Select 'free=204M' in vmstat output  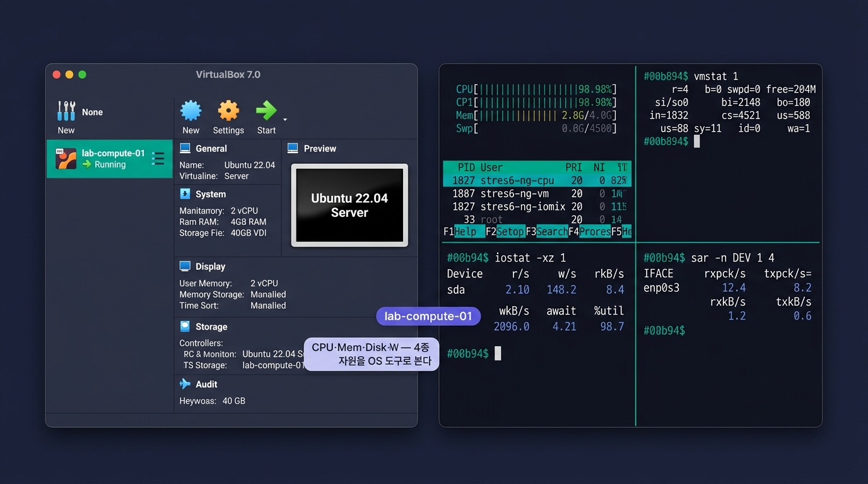pos(791,89)
